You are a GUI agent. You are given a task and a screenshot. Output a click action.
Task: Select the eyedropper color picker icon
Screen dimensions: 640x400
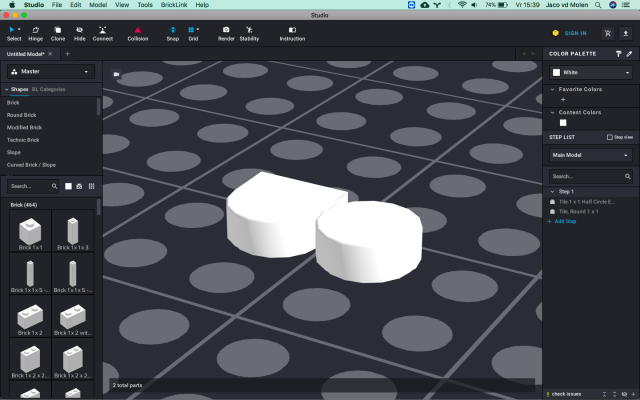627,53
